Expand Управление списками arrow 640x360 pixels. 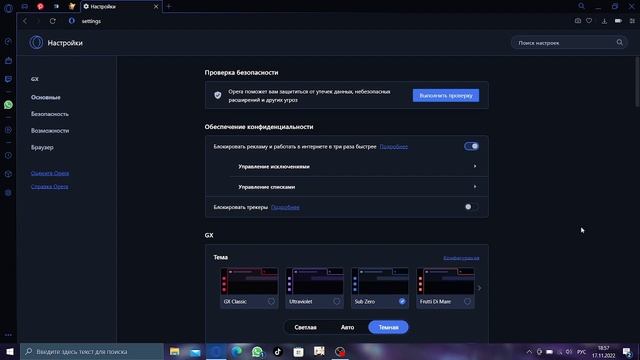point(475,187)
